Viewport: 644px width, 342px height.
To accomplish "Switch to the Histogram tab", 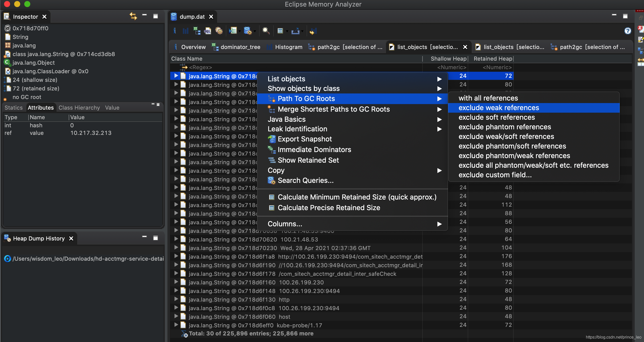I will [x=288, y=47].
